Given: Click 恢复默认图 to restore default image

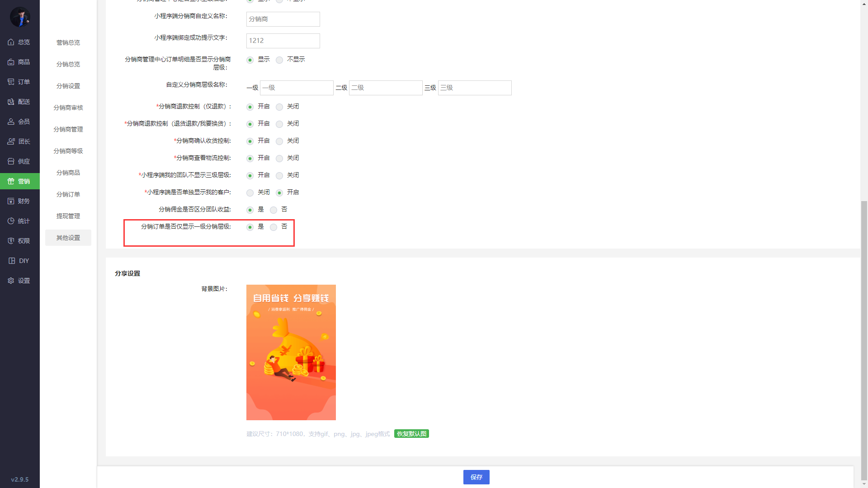Looking at the screenshot, I should (411, 434).
